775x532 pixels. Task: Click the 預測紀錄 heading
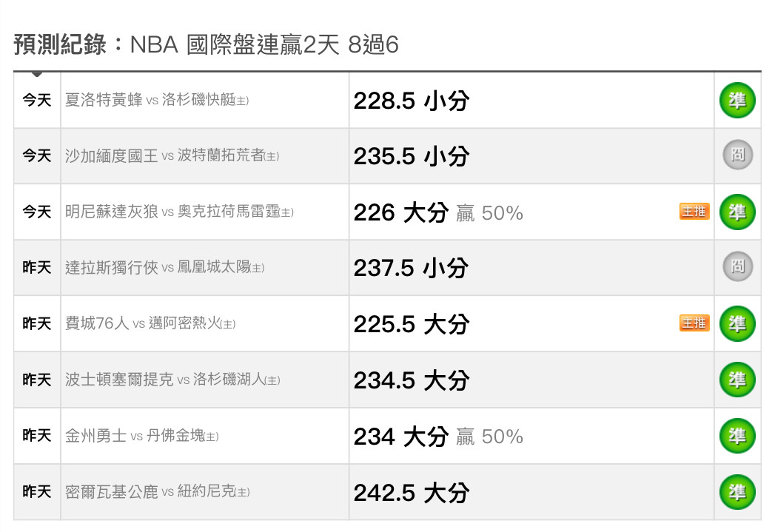click(x=59, y=44)
